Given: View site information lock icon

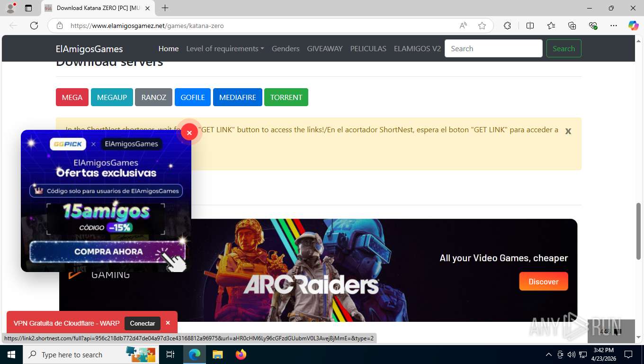Looking at the screenshot, I should pos(60,26).
